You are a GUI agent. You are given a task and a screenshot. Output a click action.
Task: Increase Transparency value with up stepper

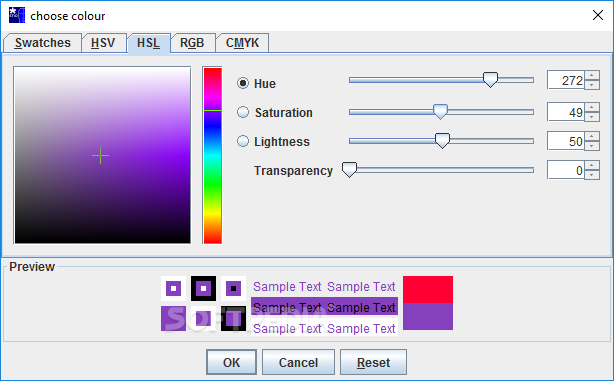(x=592, y=165)
